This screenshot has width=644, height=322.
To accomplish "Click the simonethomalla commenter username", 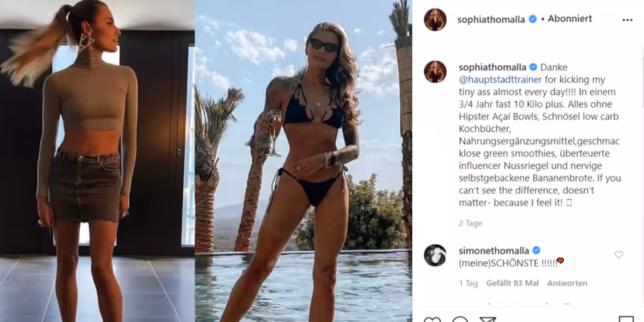I will 494,250.
